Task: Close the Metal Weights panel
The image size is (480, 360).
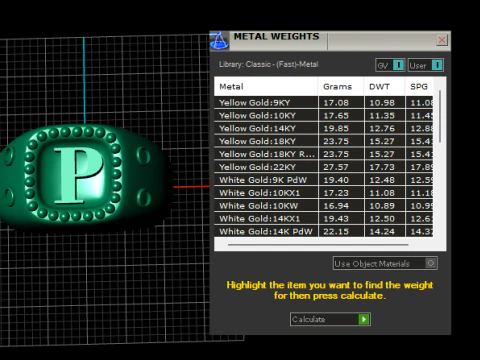Action: (442, 40)
